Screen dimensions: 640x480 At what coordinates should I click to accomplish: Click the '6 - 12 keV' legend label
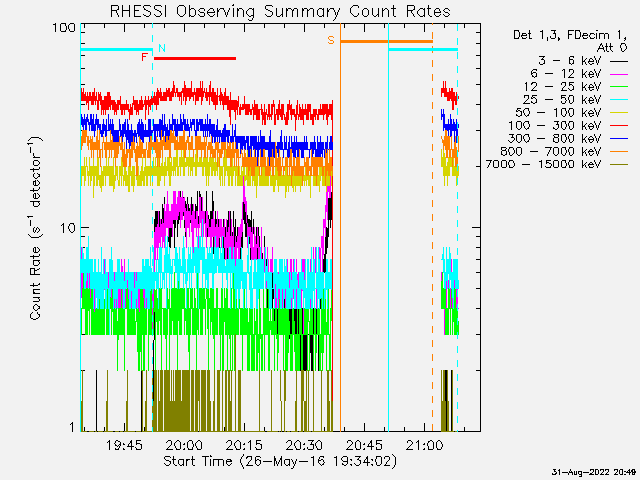[x=566, y=74]
